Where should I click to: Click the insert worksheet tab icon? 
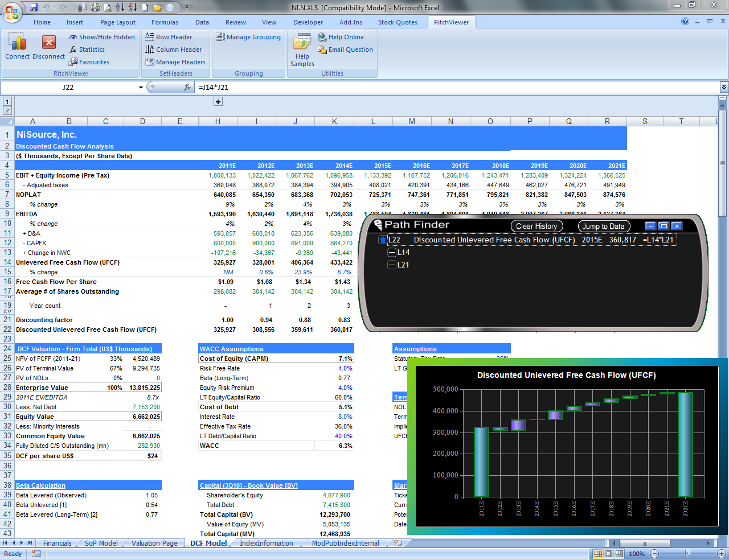click(398, 543)
